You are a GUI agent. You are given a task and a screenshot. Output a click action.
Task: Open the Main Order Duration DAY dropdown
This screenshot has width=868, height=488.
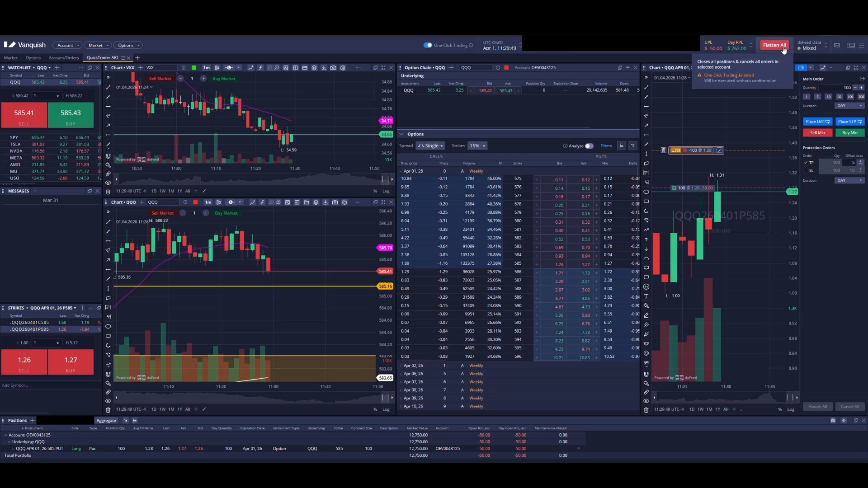tap(849, 106)
